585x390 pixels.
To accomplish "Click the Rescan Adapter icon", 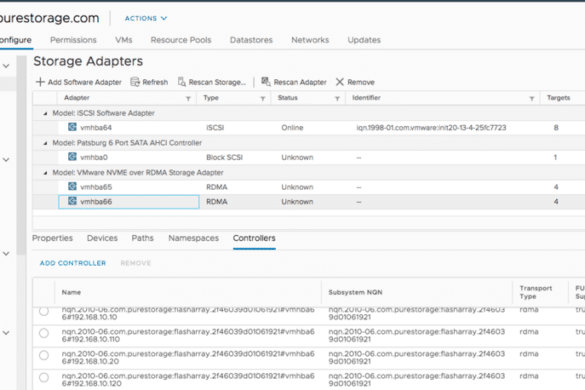I will click(266, 81).
